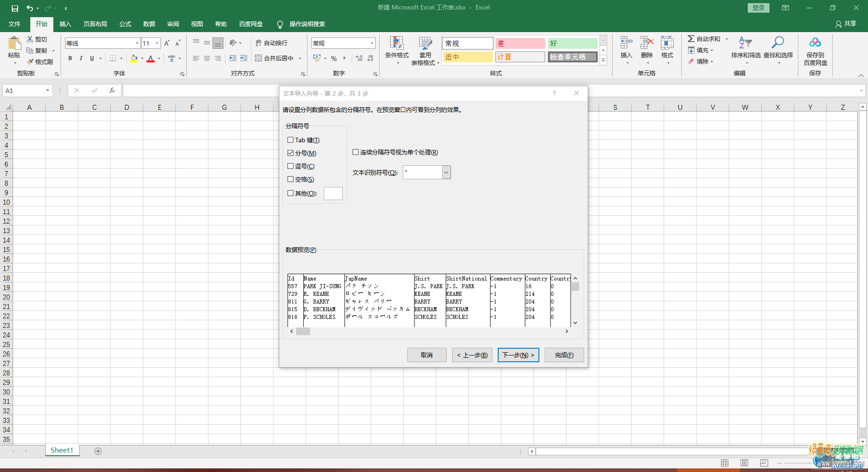868x472 pixels.
Task: Switch to the 视图 (View) tab
Action: tap(197, 24)
